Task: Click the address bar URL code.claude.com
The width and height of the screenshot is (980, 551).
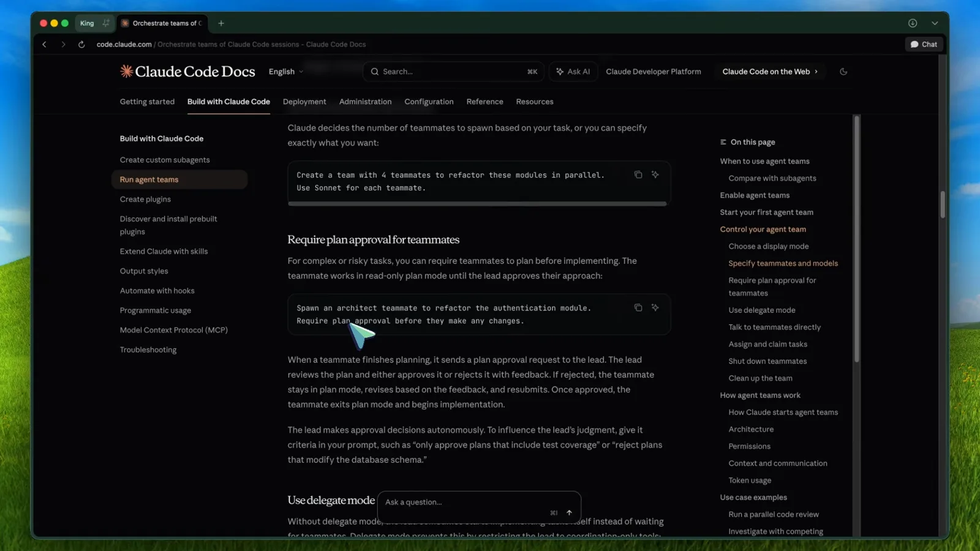Action: [x=124, y=44]
